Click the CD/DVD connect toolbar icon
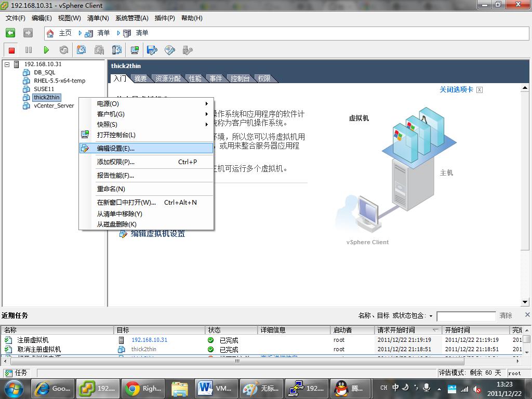532x399 pixels. [170, 50]
